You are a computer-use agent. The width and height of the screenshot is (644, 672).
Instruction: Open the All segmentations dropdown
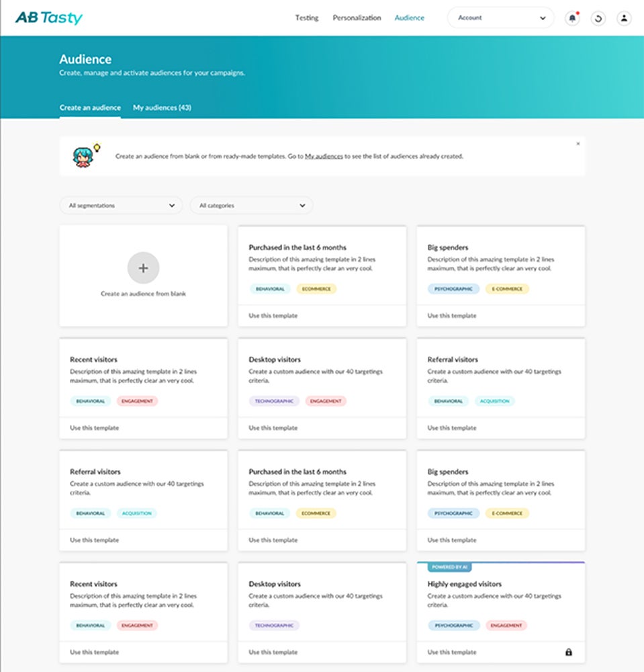[x=121, y=205]
